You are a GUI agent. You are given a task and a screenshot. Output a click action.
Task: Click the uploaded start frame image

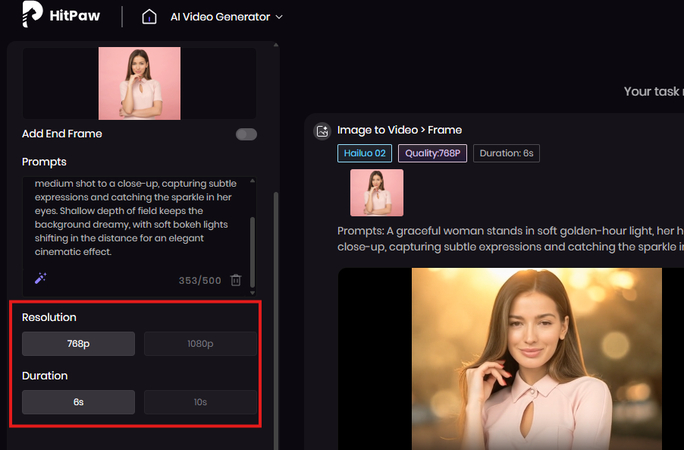(x=139, y=83)
